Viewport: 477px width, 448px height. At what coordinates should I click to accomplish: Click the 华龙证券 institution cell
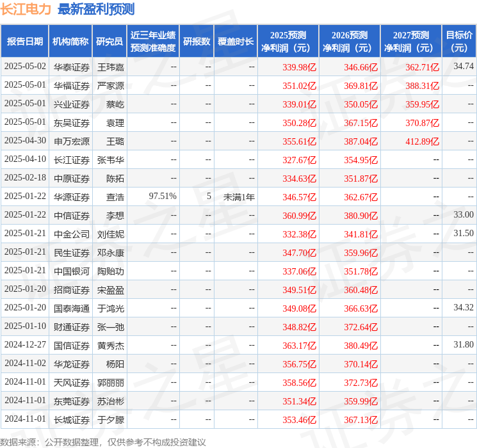(72, 364)
